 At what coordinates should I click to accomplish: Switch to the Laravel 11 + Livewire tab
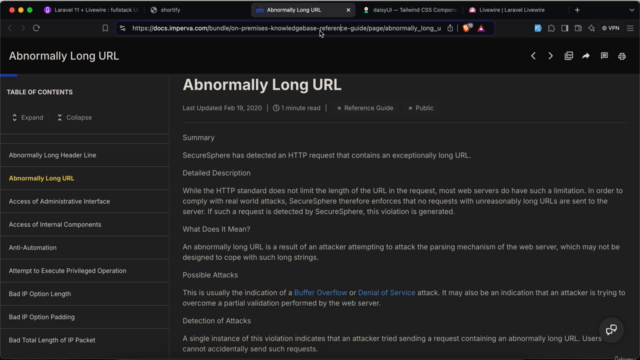(x=91, y=10)
